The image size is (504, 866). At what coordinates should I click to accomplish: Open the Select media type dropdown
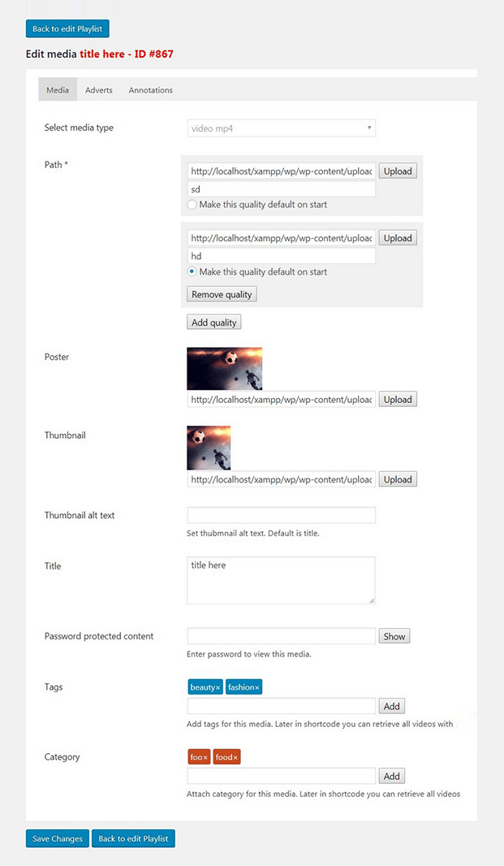(x=281, y=128)
